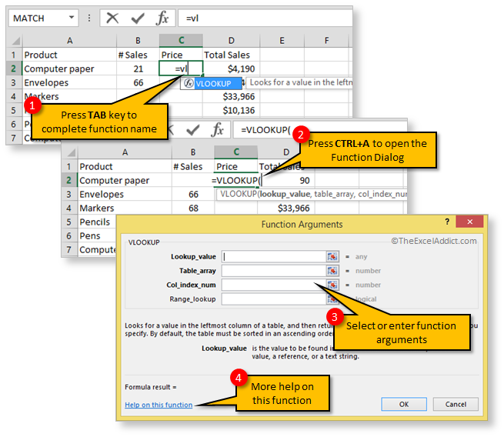Select column A header in middle worksheet
Viewport: 504px width, 437px height.
(x=125, y=152)
